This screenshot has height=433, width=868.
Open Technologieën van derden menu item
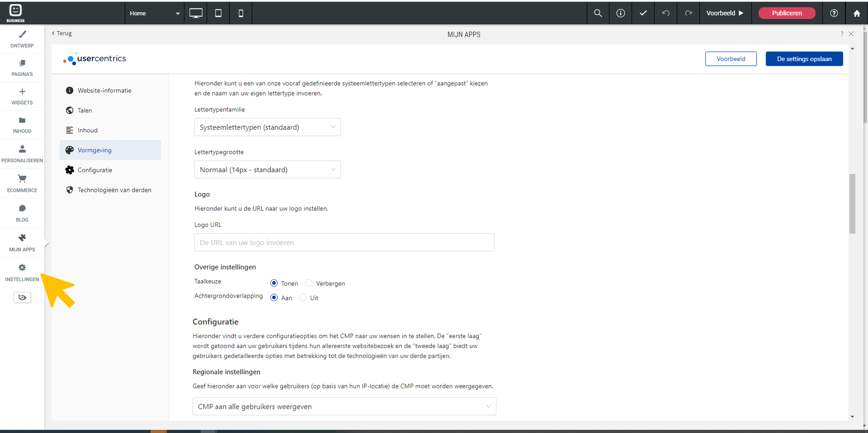(x=114, y=190)
